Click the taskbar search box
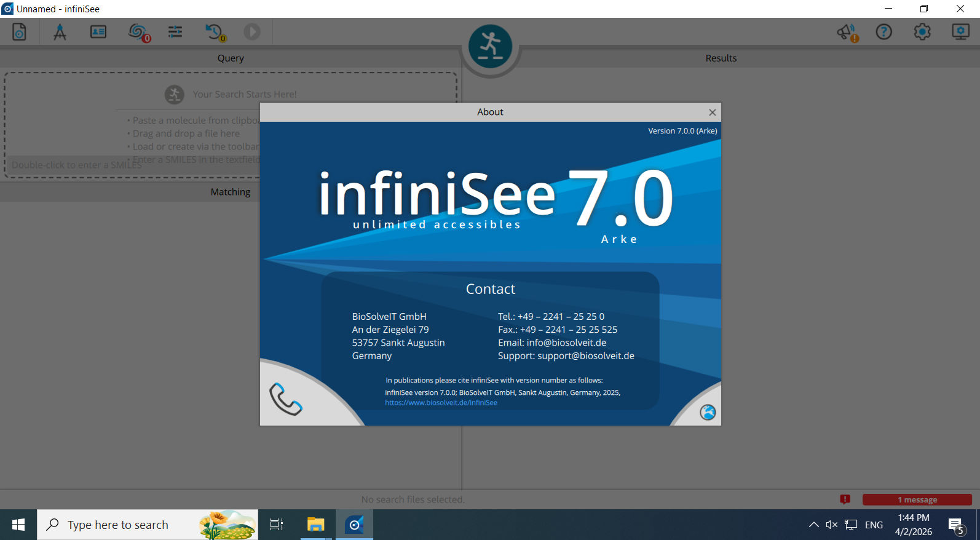 148,525
